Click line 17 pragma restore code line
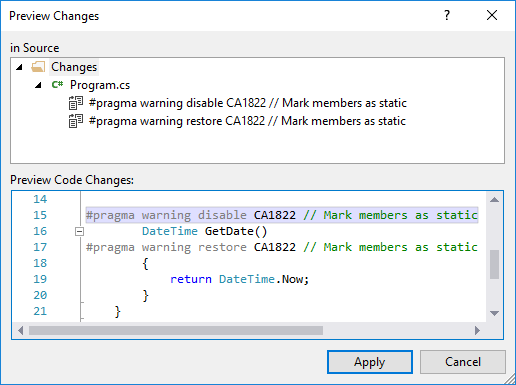The width and height of the screenshot is (516, 385). [282, 247]
